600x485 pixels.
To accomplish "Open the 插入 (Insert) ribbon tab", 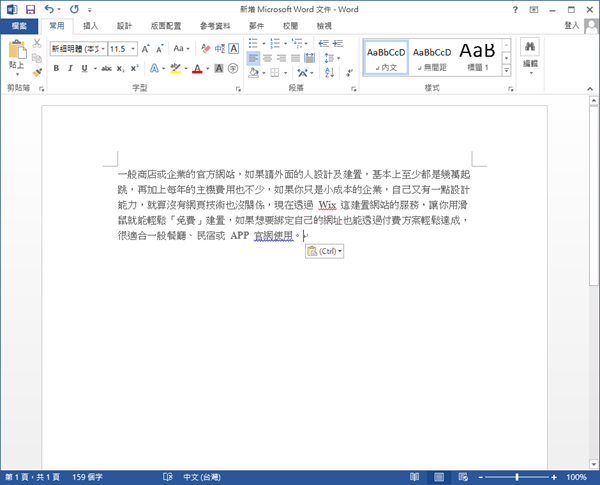I will 91,25.
